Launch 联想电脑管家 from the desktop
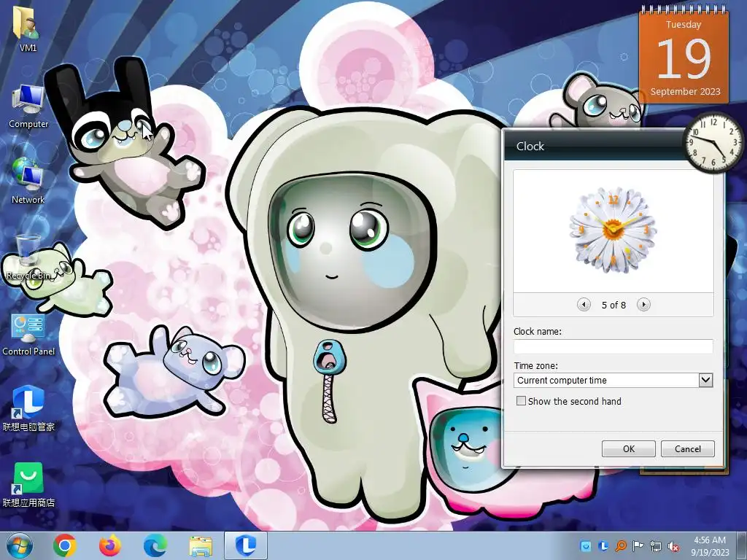This screenshot has width=747, height=560. click(28, 408)
